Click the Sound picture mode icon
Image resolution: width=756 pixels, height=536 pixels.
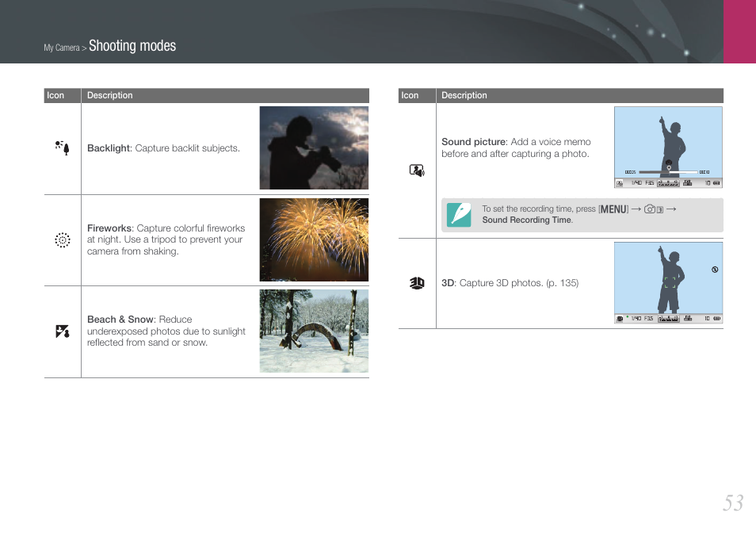417,170
